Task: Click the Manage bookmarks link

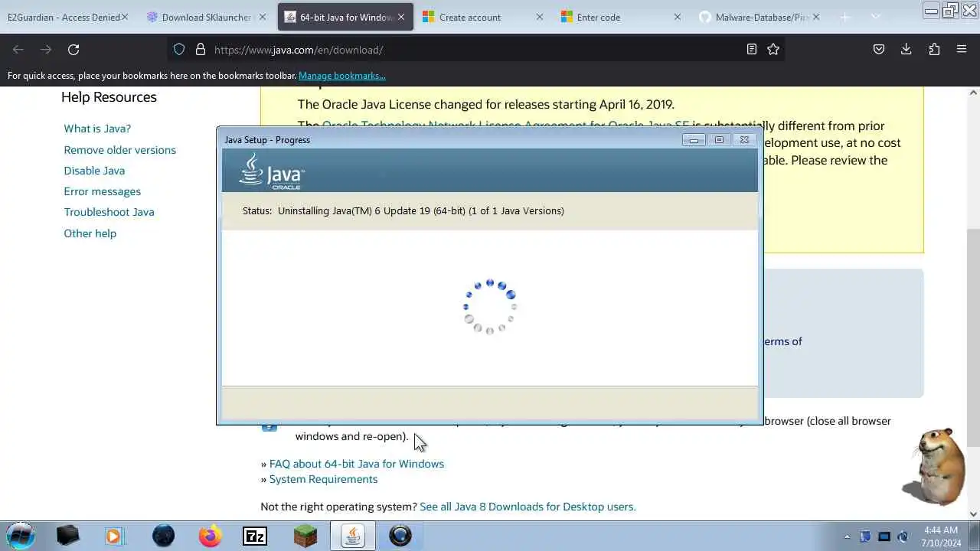Action: pos(341,76)
